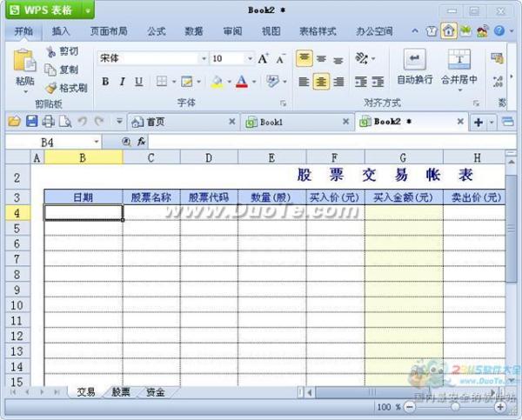The height and width of the screenshot is (420, 522).
Task: Switch to the 股票 sheet tab
Action: click(121, 392)
